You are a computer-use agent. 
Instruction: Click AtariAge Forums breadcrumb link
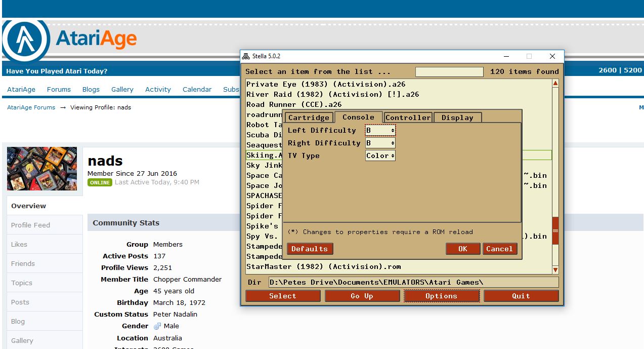point(31,107)
